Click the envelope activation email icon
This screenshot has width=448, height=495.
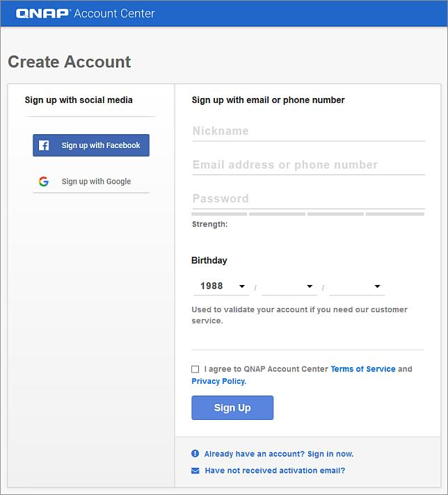[195, 471]
